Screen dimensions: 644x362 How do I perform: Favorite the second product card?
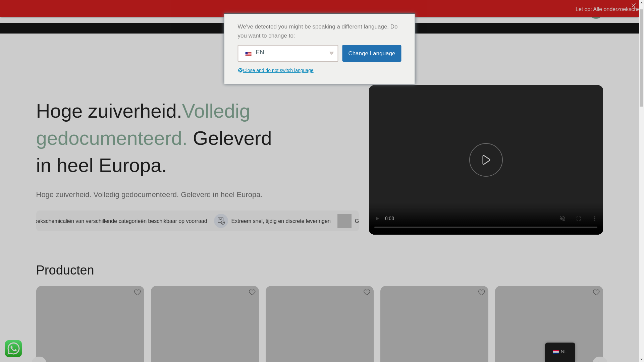click(x=252, y=292)
